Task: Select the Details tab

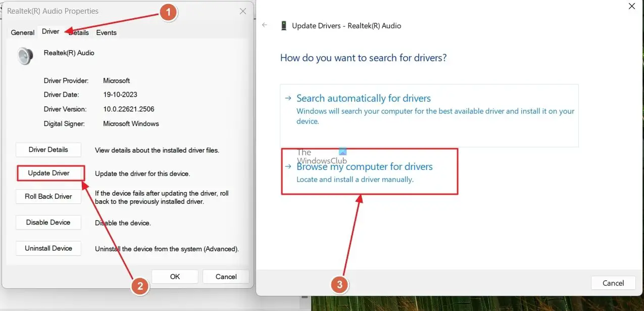Action: coord(79,32)
